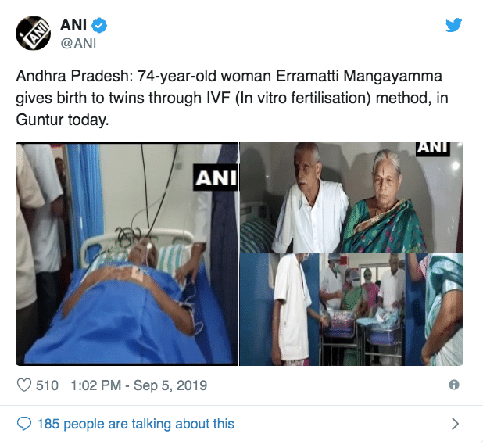Click the blue verified badge
This screenshot has height=448, width=483.
coord(99,25)
